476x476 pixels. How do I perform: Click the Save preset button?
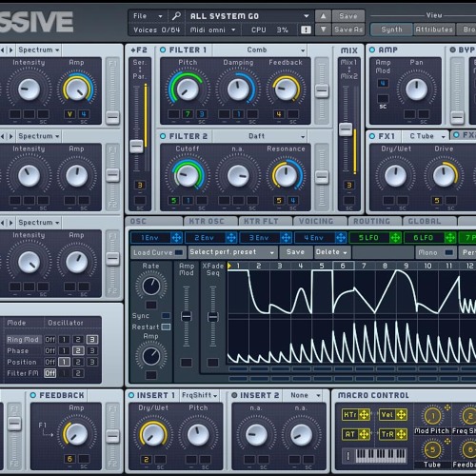(x=348, y=16)
